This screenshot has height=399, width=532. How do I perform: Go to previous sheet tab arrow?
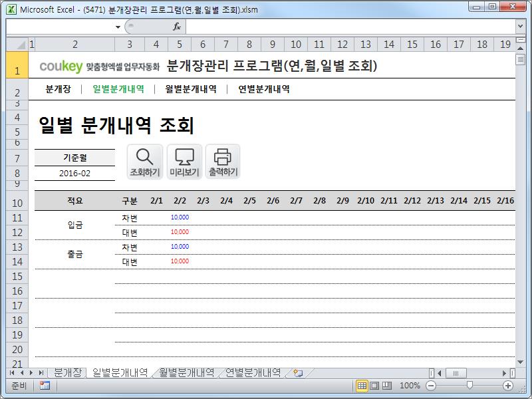tap(22, 373)
